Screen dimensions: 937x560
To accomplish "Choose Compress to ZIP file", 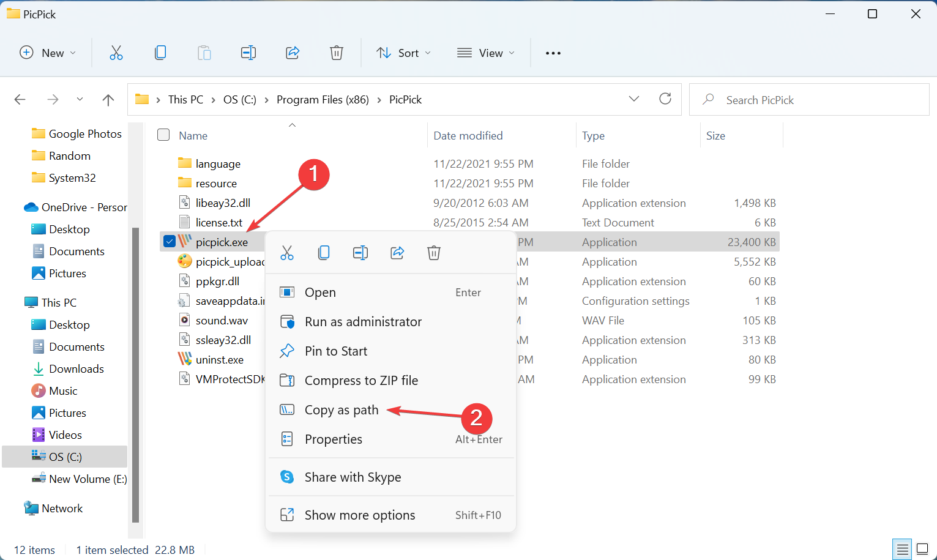I will (x=392, y=381).
